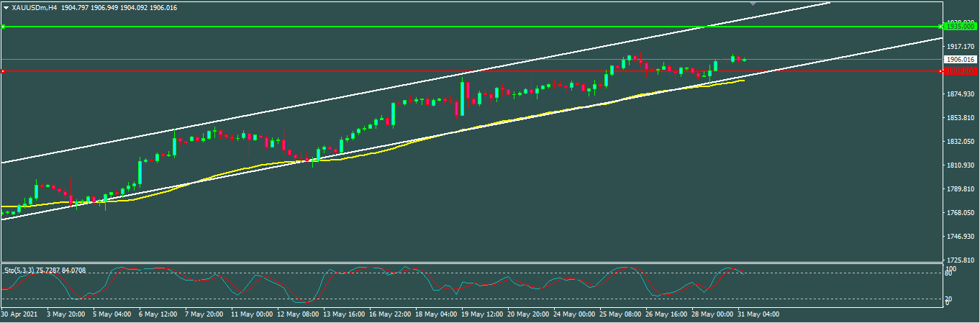Select the yellow moving average line
Viewport: 980px width, 323px height.
pos(504,119)
